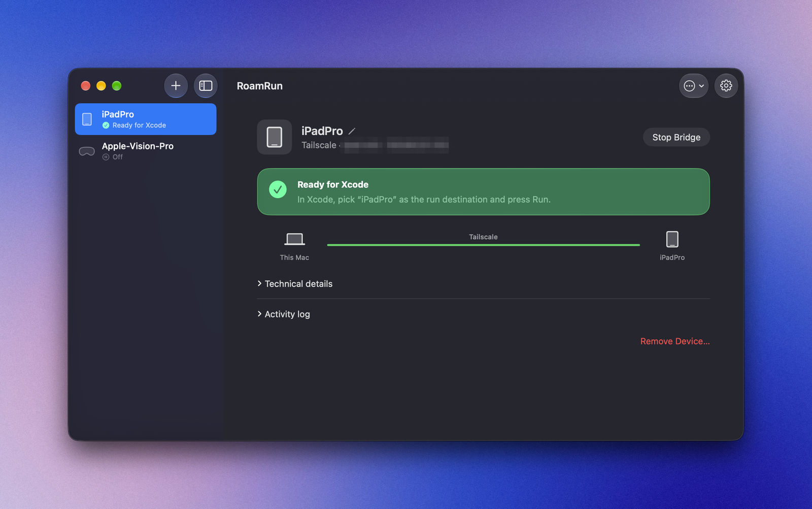Click the Tailscale connection label
The image size is (812, 509).
[x=483, y=237]
